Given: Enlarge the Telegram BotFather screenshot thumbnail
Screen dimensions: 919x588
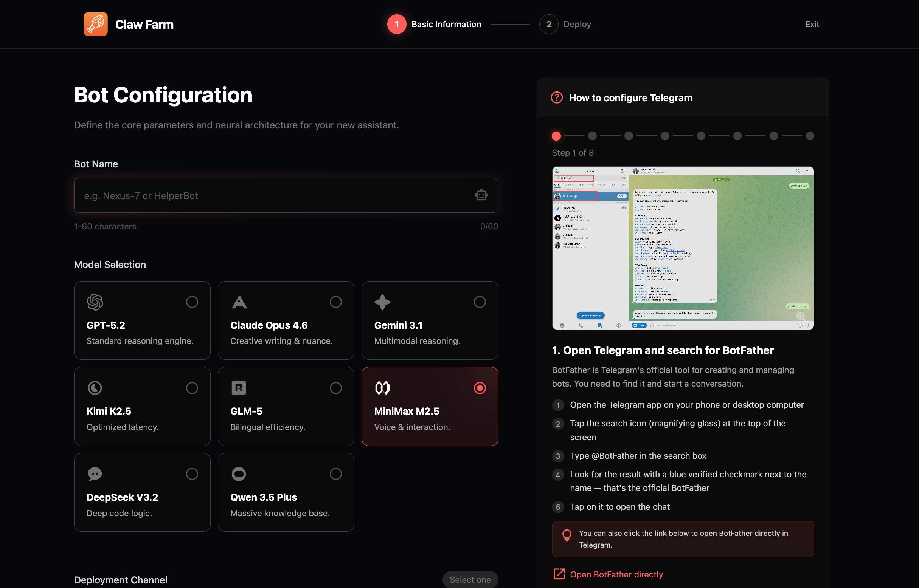Looking at the screenshot, I should pyautogui.click(x=801, y=316).
